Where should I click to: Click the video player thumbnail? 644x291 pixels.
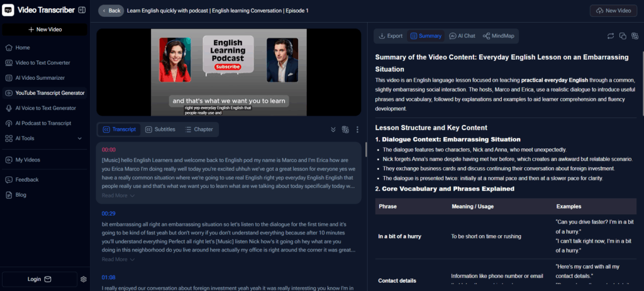click(x=229, y=72)
